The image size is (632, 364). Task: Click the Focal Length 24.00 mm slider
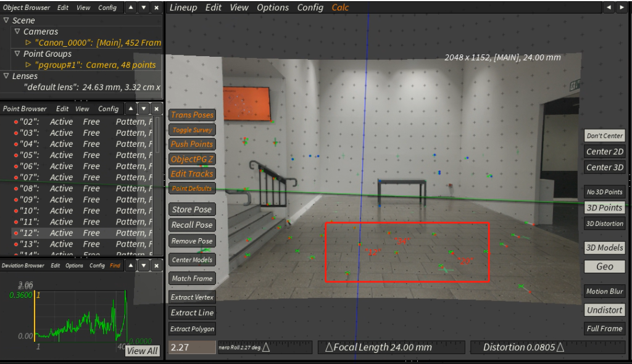click(391, 347)
